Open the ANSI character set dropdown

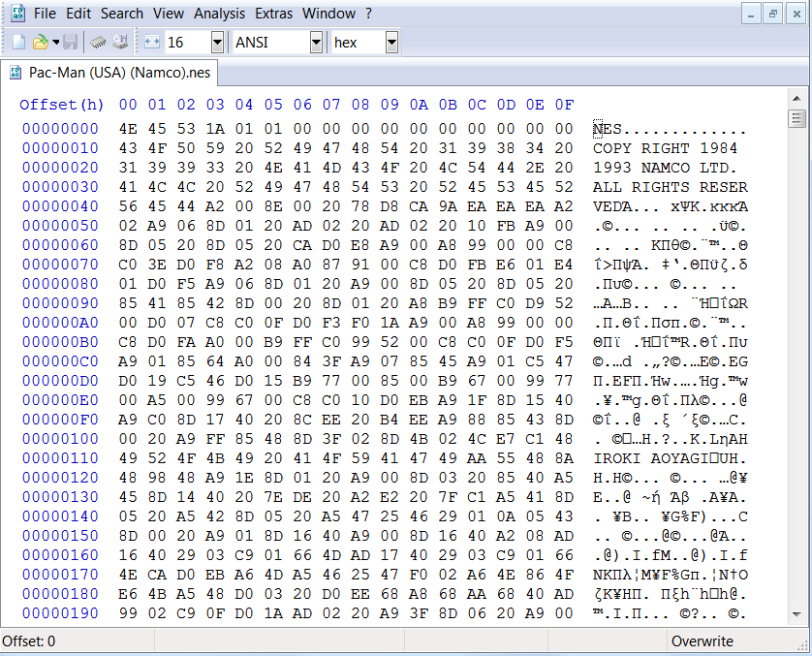(x=316, y=43)
